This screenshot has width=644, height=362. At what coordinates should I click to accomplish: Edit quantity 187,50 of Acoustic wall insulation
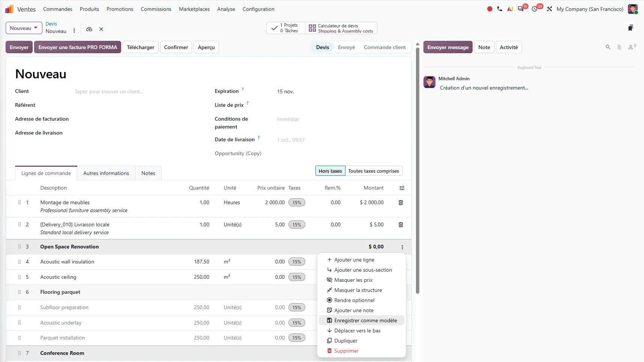pos(201,262)
